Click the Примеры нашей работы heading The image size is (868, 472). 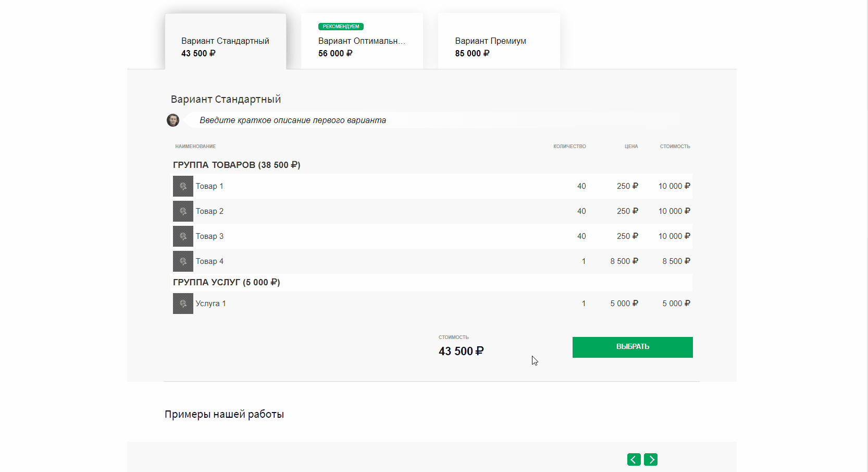[x=224, y=414]
